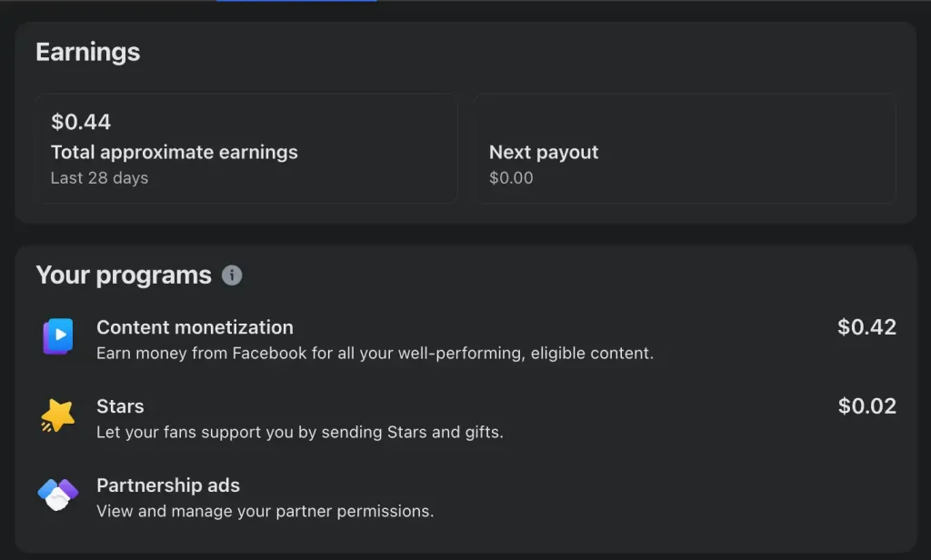Click the $0.00 next payout amount
Image resolution: width=931 pixels, height=560 pixels.
[511, 178]
